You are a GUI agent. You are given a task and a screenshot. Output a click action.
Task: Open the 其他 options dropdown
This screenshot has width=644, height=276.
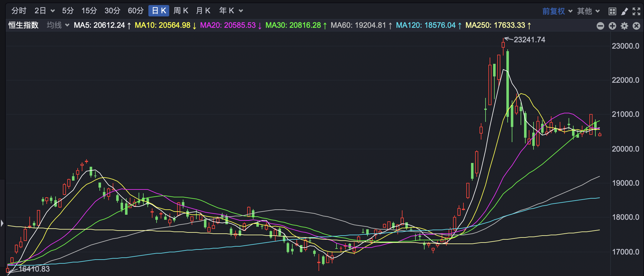pos(588,11)
